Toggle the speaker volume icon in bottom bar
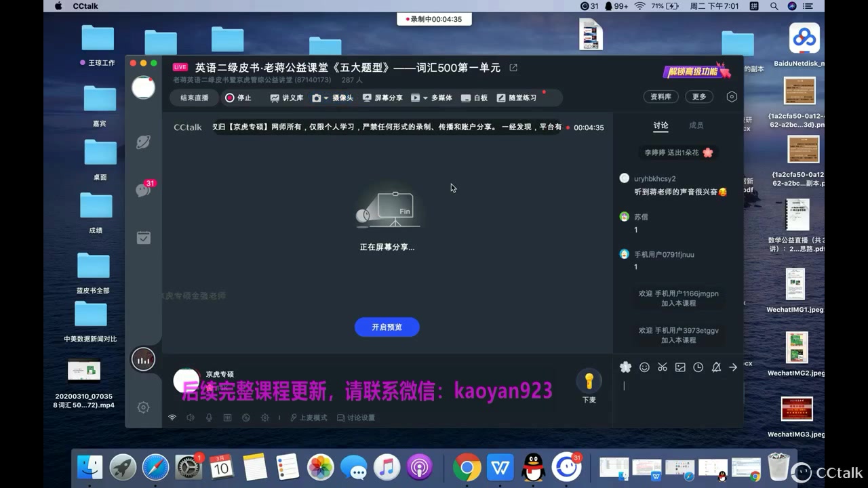This screenshot has width=868, height=488. point(191,418)
